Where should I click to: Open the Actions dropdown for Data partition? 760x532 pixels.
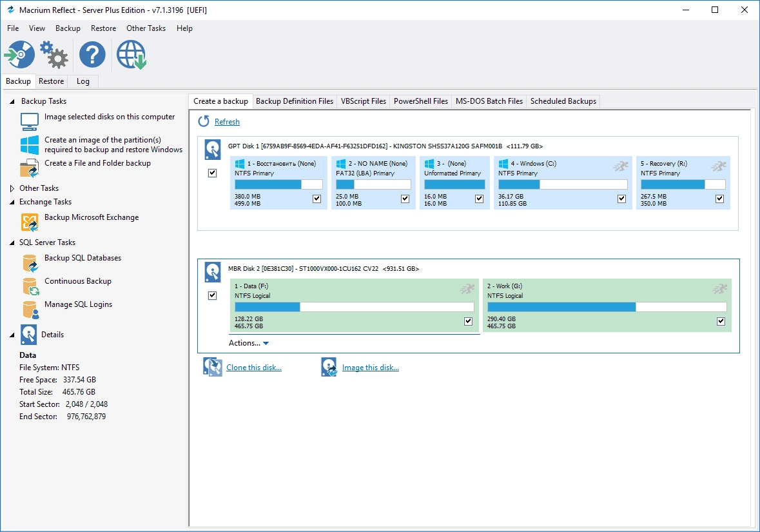(x=249, y=343)
